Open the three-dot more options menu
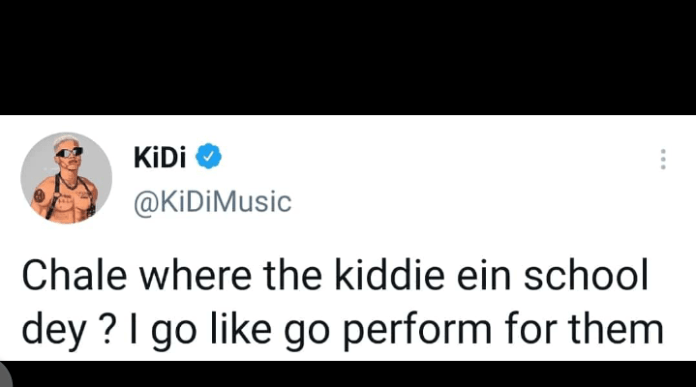 pos(663,159)
